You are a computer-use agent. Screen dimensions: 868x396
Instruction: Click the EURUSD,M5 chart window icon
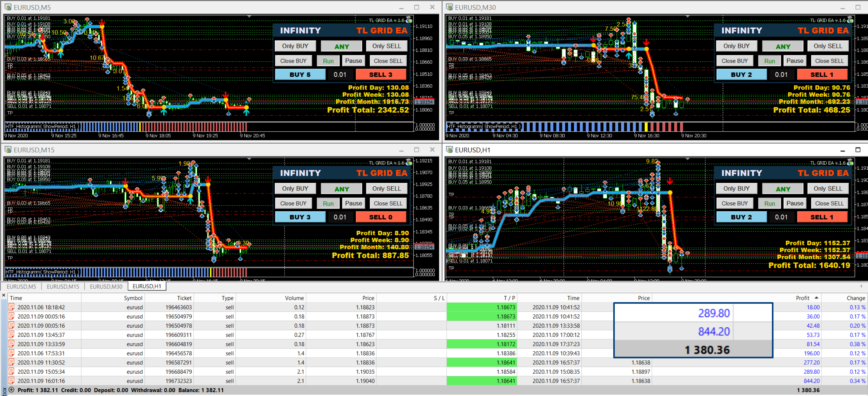(x=8, y=7)
